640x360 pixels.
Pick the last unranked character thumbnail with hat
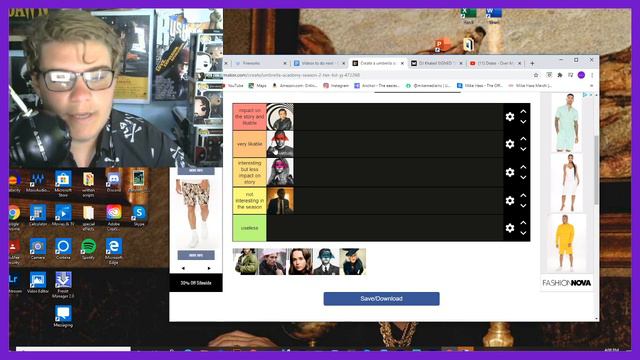[x=353, y=262]
